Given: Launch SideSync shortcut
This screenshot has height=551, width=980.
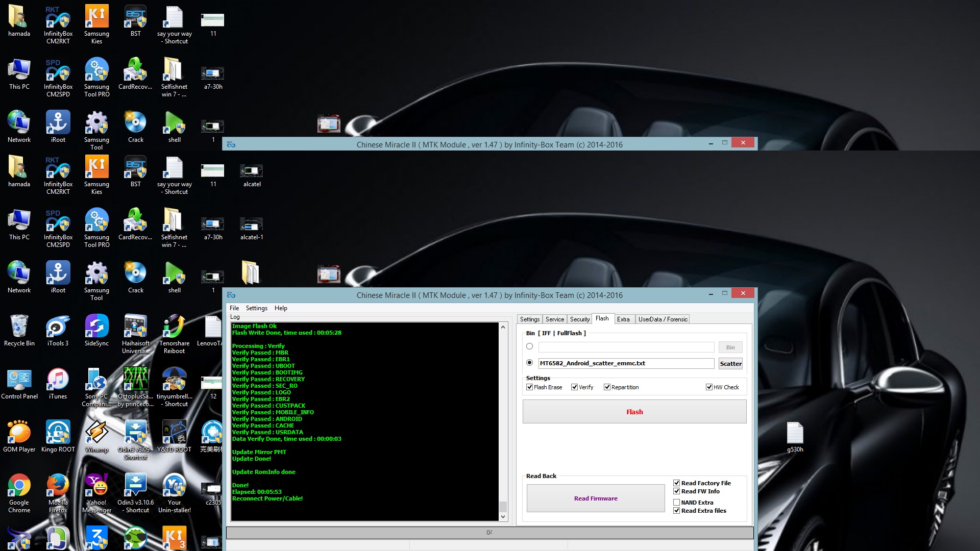Looking at the screenshot, I should [96, 331].
